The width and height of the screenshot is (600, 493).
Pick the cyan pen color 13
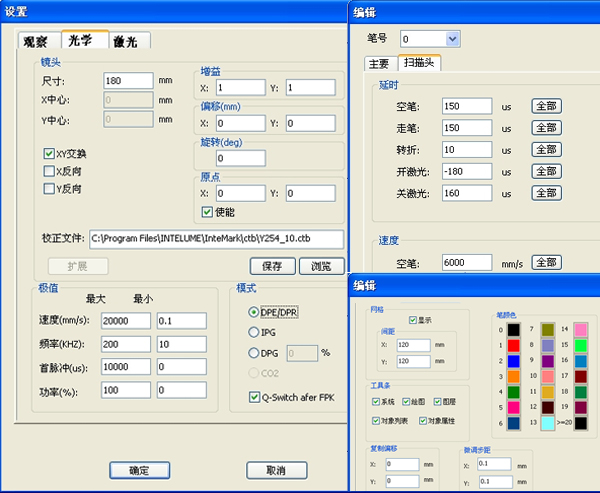[x=548, y=424]
